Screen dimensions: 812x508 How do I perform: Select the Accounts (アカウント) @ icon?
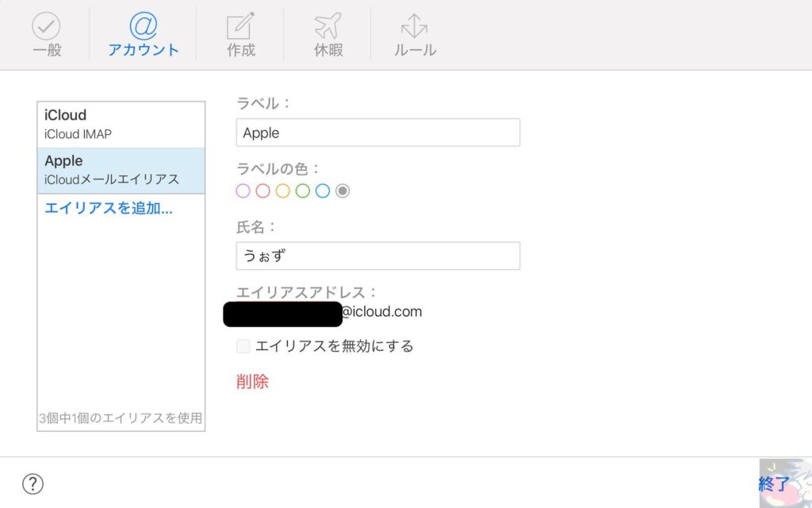(144, 27)
